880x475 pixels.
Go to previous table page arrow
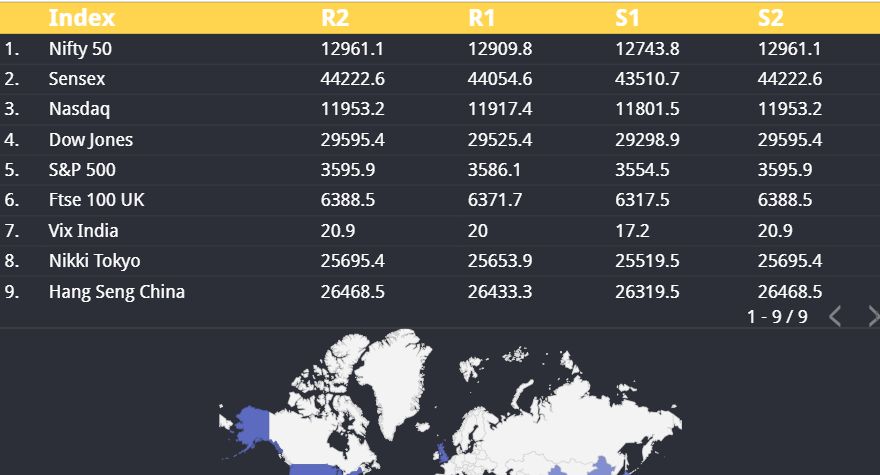click(835, 316)
